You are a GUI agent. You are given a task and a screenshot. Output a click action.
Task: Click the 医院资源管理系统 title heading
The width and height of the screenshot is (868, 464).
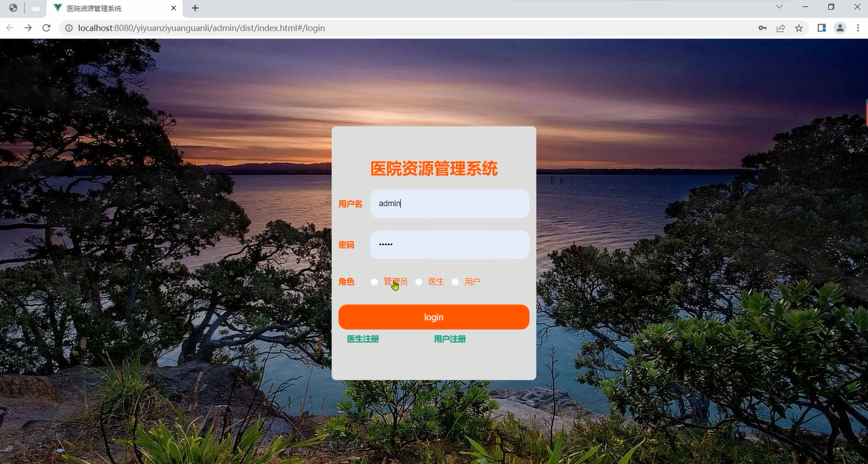[434, 168]
